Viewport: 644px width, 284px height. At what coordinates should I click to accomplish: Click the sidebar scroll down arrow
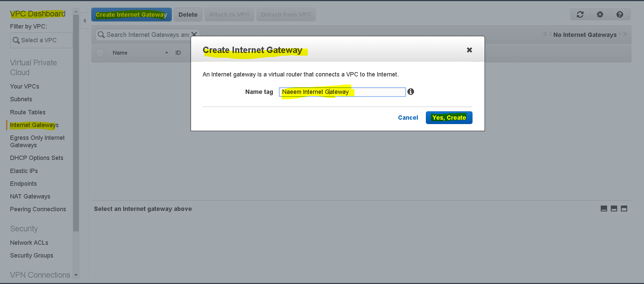[76, 275]
